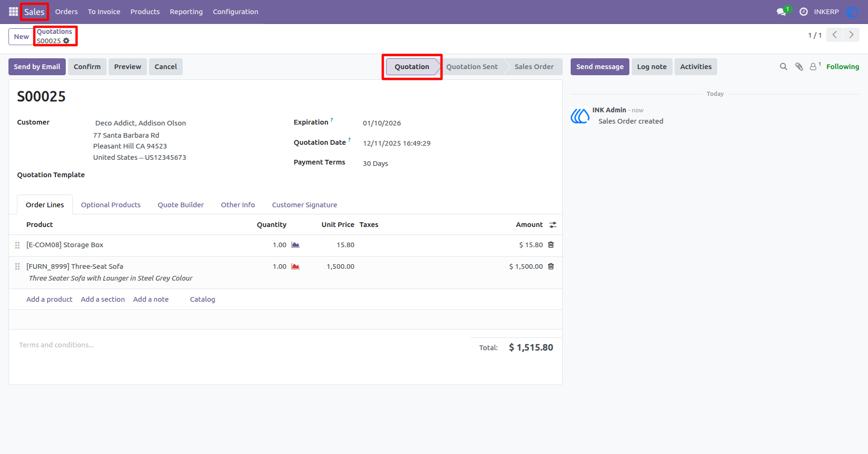Open the Catalog link
Screen dimensions: 868x454
point(202,299)
